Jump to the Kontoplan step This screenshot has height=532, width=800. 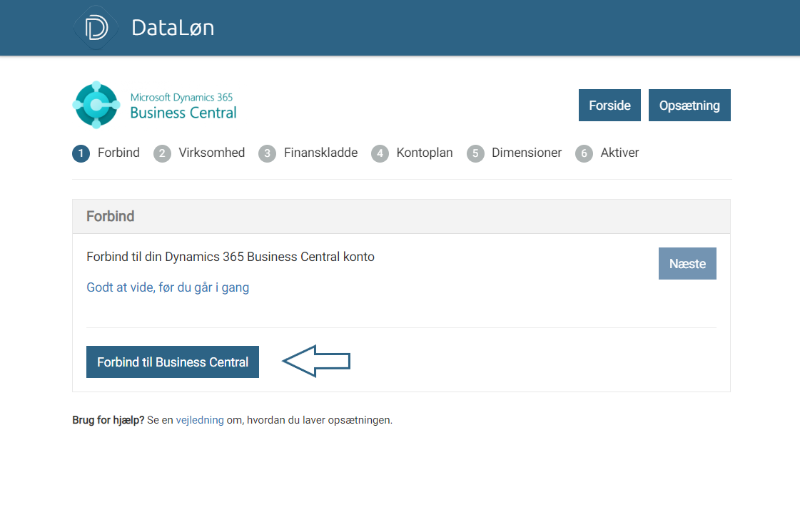(x=425, y=153)
